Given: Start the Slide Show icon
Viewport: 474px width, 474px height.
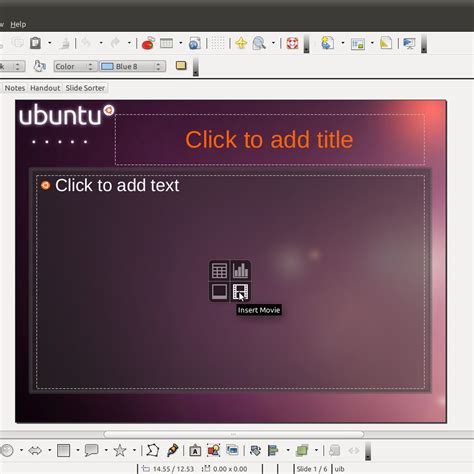Looking at the screenshot, I should point(409,43).
